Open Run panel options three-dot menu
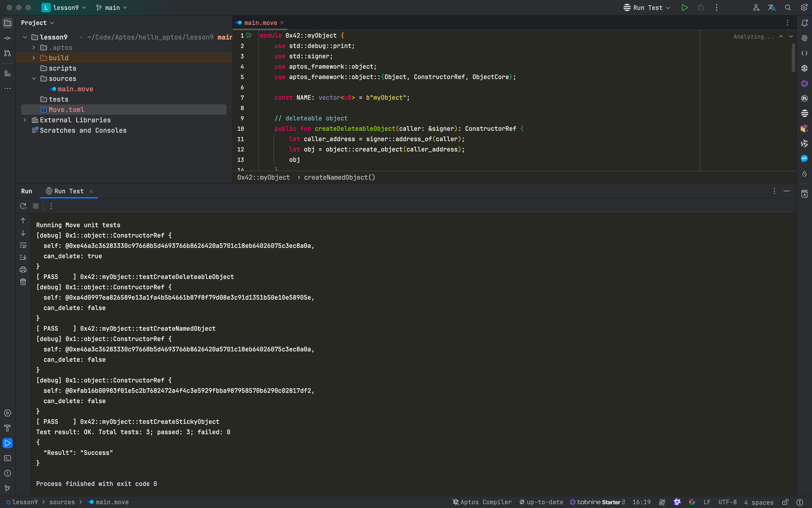Viewport: 812px width, 508px height. [x=774, y=191]
